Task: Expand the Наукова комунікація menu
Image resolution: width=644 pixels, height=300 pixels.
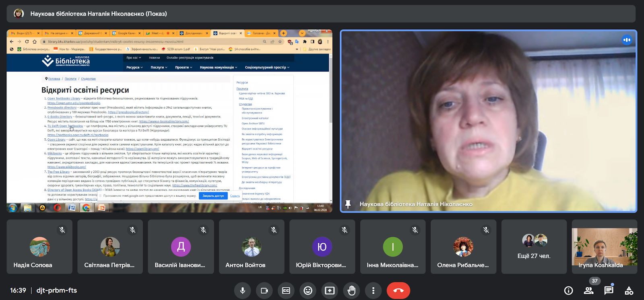Action: point(219,67)
